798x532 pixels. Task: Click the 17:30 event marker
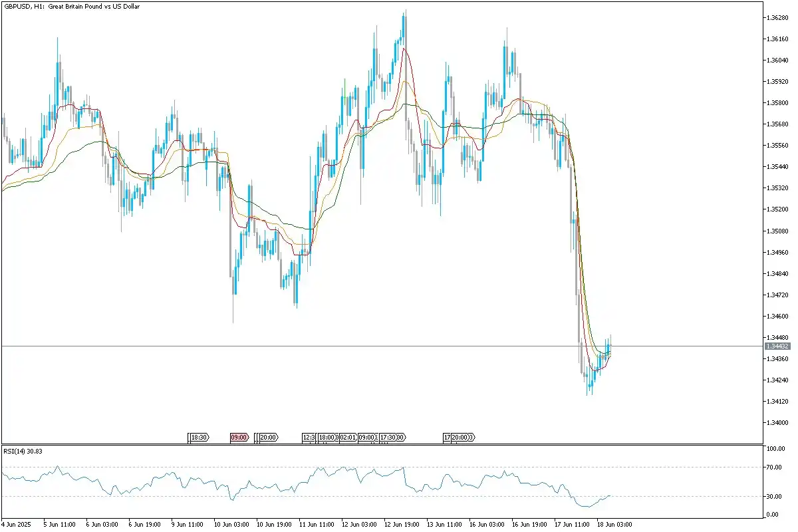click(x=388, y=438)
